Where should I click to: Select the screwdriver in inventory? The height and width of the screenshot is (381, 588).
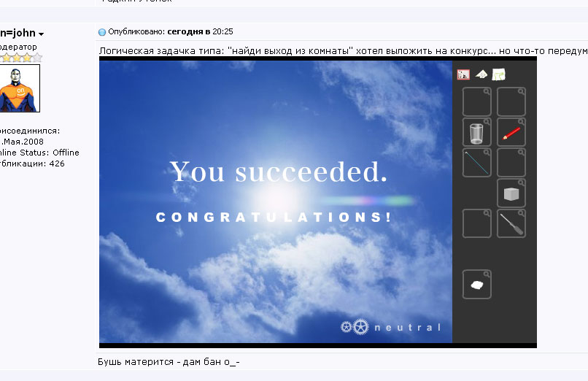pyautogui.click(x=511, y=224)
